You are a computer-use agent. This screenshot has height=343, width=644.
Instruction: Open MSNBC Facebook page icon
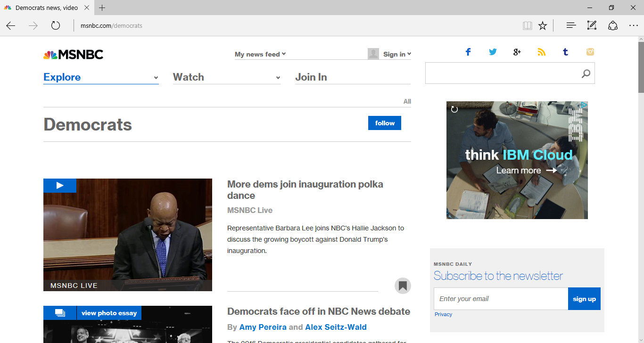click(x=468, y=52)
